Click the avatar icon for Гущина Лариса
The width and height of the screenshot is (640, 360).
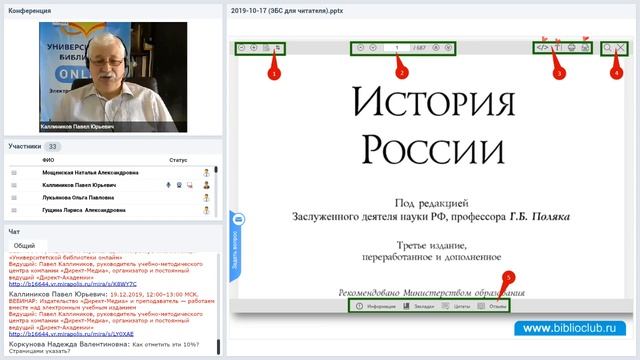pyautogui.click(x=207, y=211)
